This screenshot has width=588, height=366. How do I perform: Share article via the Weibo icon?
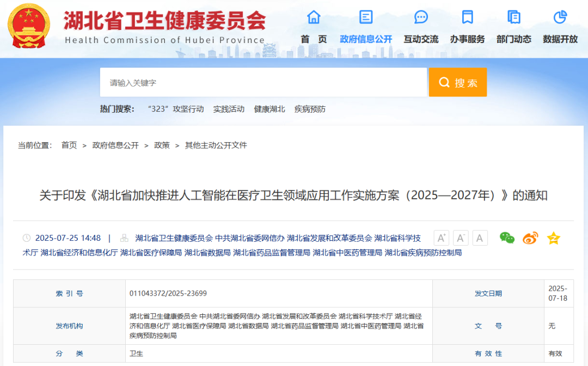[x=530, y=238]
